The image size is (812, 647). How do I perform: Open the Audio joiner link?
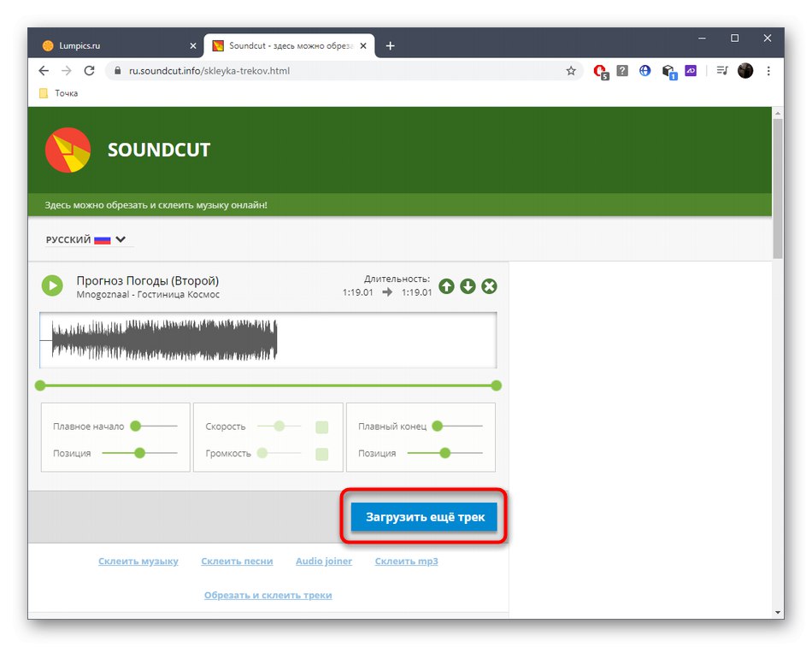[x=324, y=561]
